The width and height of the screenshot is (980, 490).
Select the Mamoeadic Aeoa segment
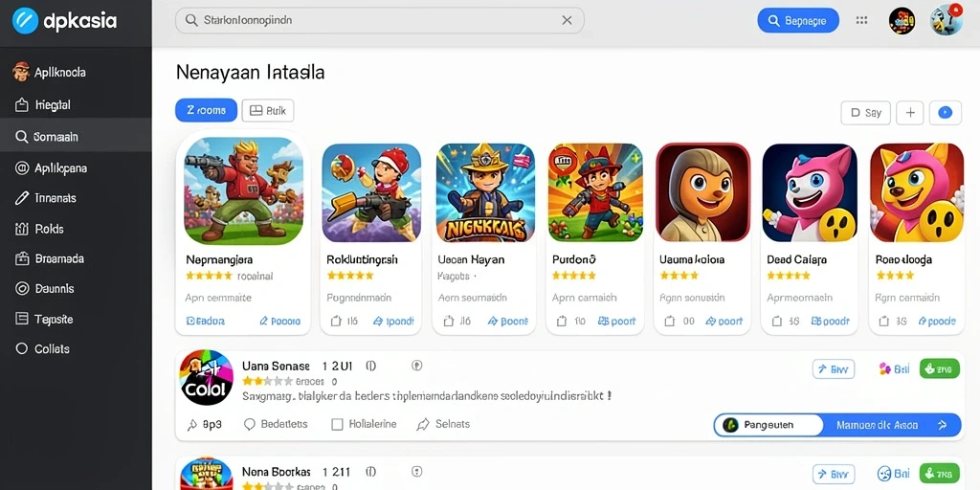click(892, 425)
